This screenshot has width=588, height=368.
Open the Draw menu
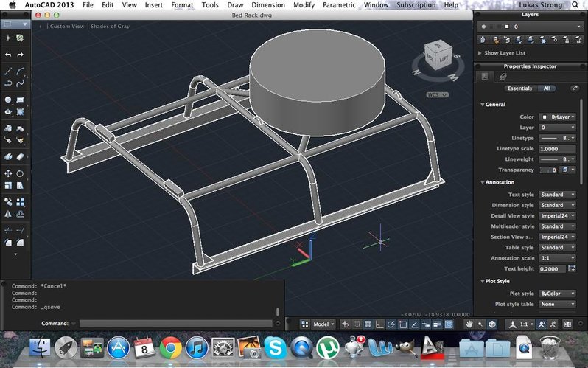235,5
